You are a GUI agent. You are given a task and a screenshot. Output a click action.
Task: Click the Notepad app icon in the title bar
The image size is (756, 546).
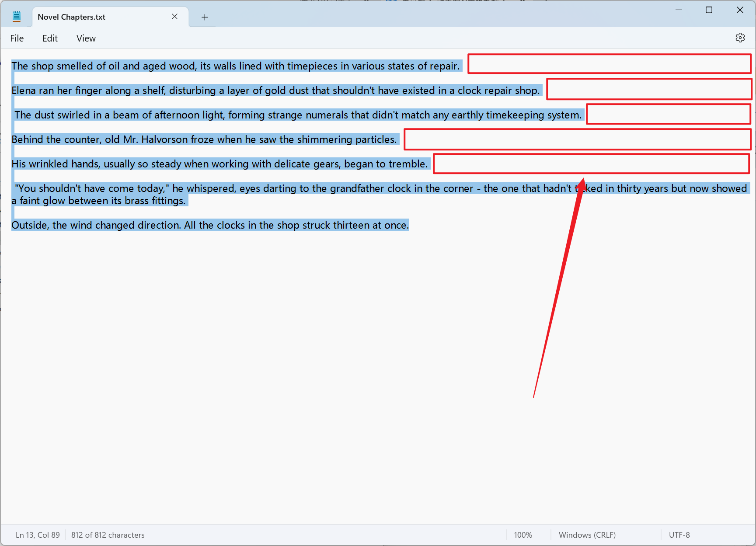click(17, 17)
